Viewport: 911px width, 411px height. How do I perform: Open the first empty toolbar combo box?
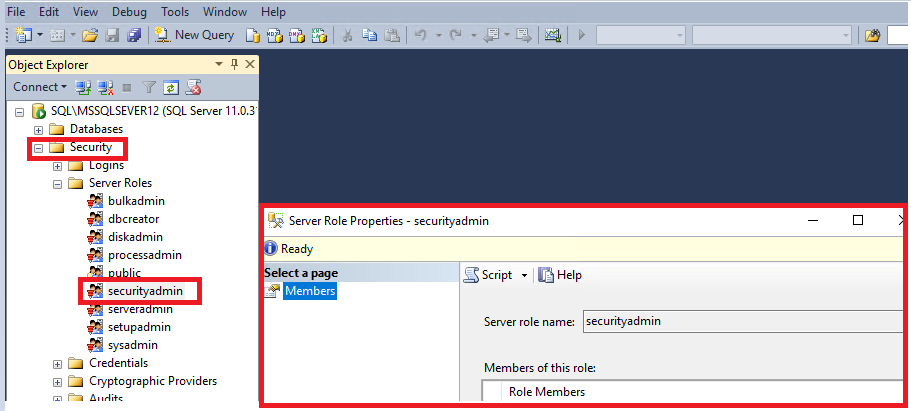pos(641,35)
